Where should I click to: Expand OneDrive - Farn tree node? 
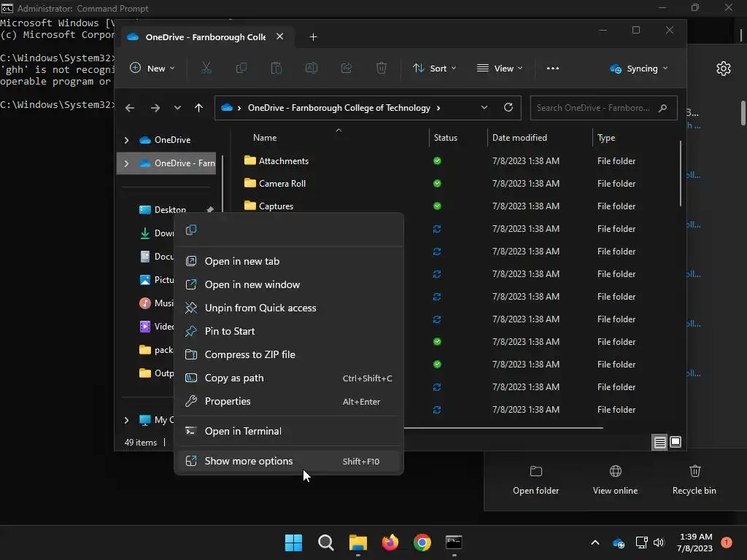126,163
